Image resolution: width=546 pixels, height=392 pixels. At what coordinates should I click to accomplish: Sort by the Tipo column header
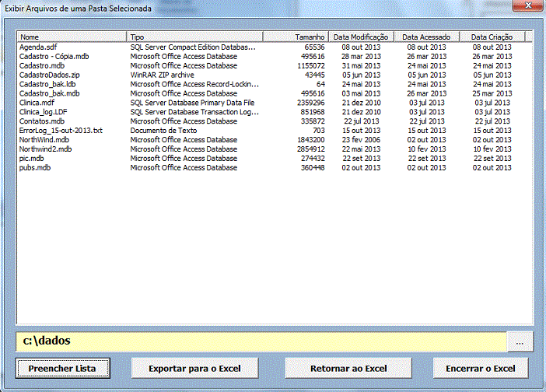pyautogui.click(x=194, y=37)
